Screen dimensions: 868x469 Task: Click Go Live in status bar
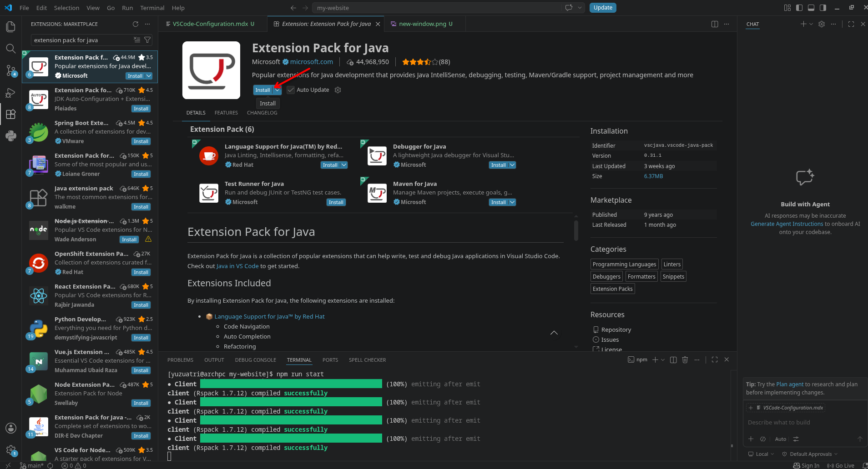(840, 465)
